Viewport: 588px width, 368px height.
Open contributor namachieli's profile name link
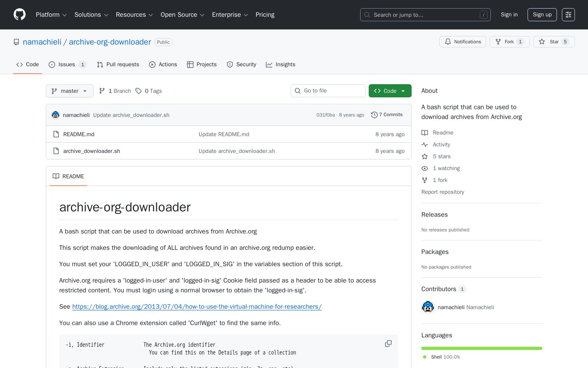click(x=451, y=307)
